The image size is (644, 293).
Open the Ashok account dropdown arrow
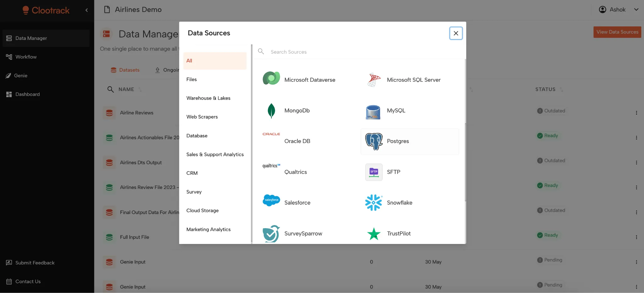point(636,9)
